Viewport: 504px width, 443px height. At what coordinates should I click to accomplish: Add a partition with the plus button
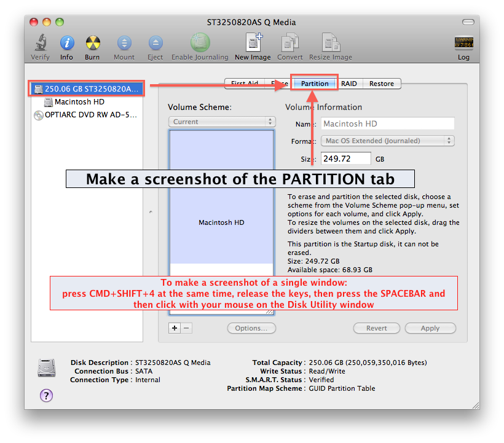(174, 328)
